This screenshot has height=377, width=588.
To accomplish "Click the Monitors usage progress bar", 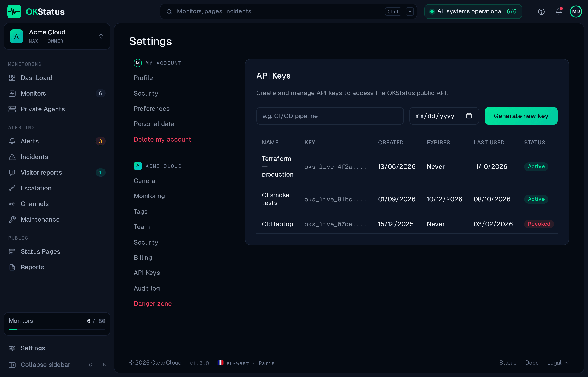I will (57, 329).
